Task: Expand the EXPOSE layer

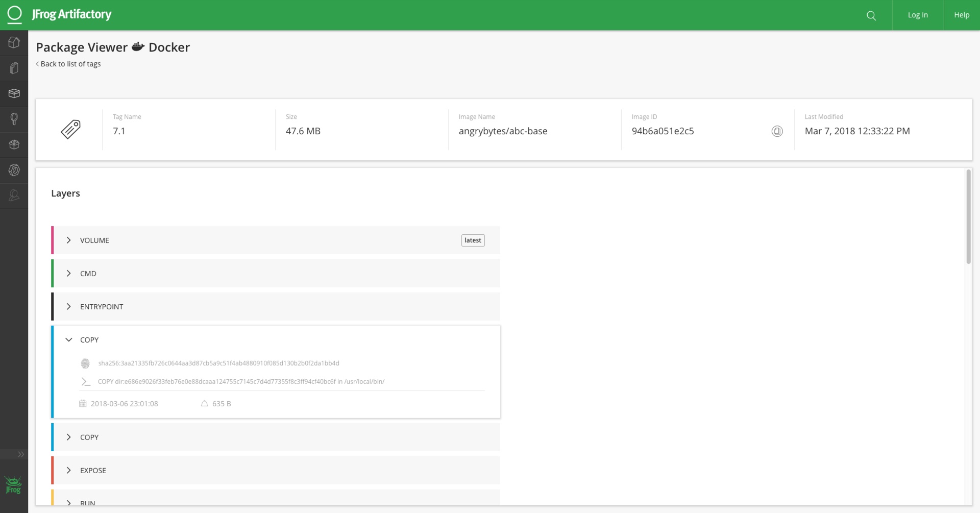Action: (69, 470)
